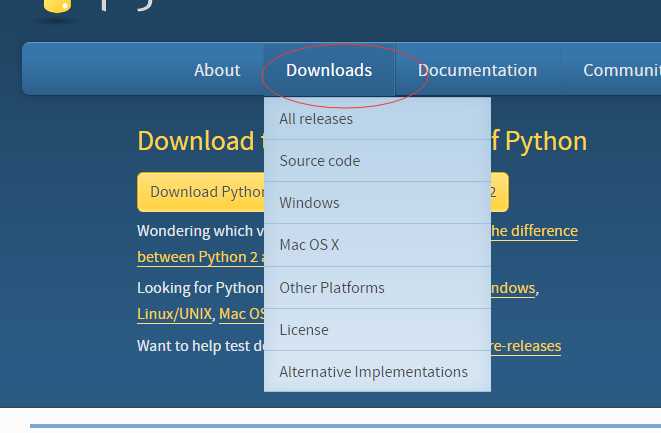Follow the 'the difference' link
This screenshot has height=433, width=661.
tap(534, 231)
